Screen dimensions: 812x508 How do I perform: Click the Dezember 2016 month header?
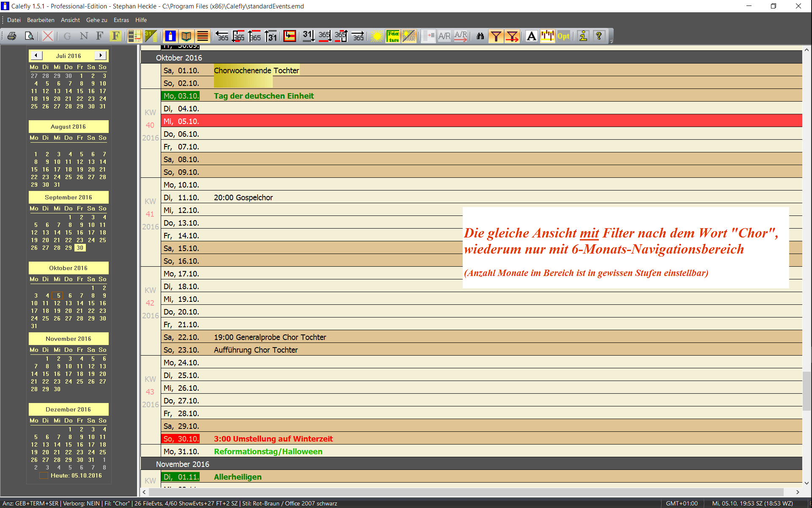pos(69,409)
